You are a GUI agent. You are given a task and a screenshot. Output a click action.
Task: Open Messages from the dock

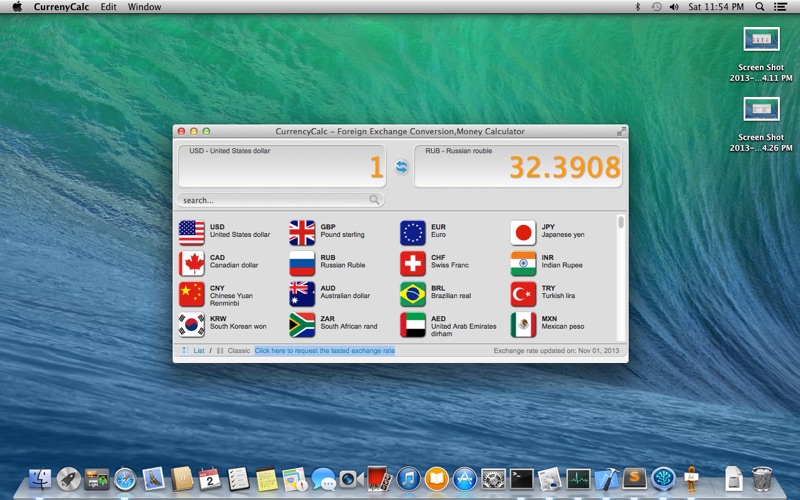point(323,479)
